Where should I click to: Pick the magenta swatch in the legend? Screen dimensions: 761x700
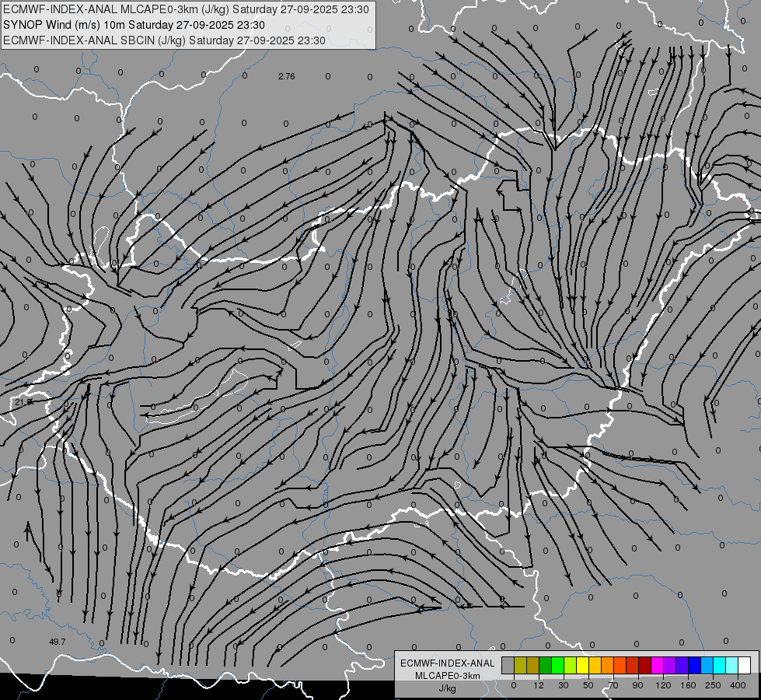point(657,665)
